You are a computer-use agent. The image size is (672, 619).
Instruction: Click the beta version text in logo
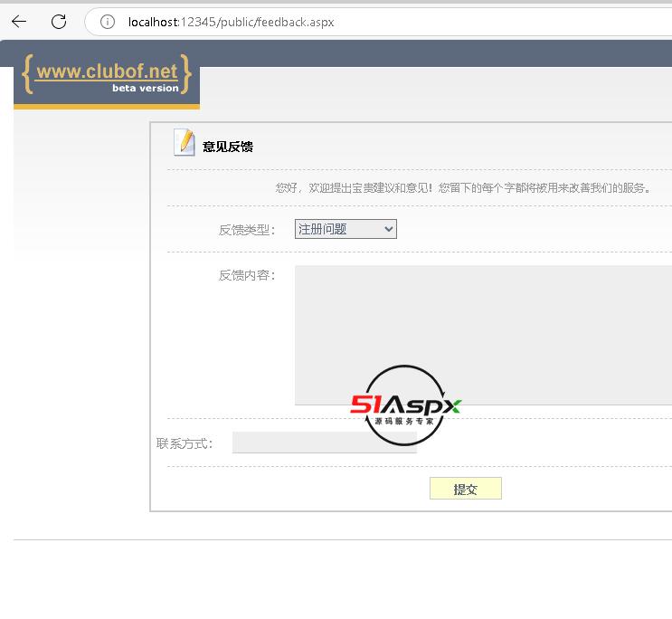point(145,89)
